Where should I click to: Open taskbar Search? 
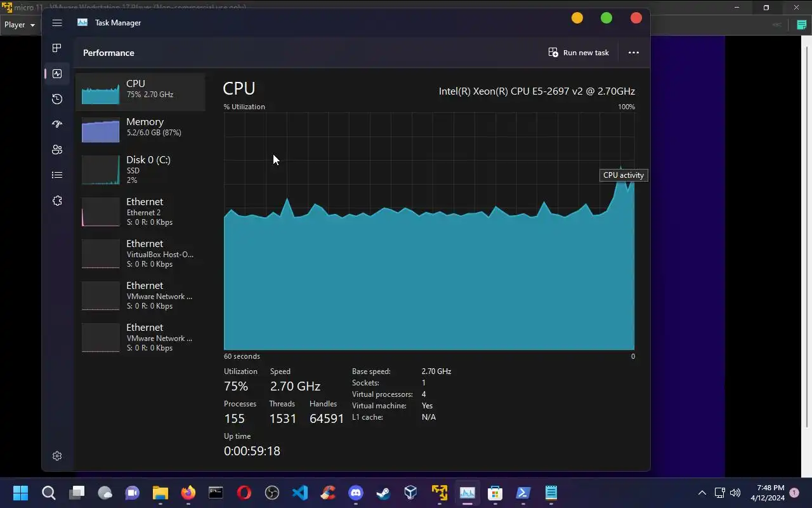(x=49, y=493)
